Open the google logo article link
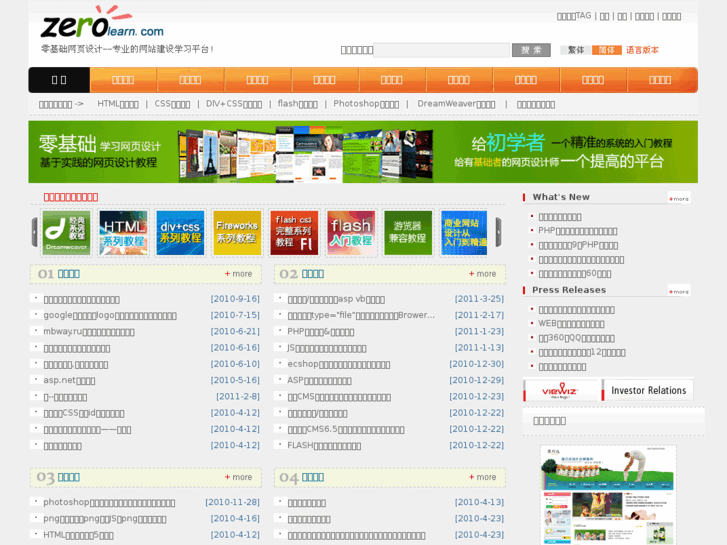This screenshot has width=727, height=545. (x=110, y=315)
